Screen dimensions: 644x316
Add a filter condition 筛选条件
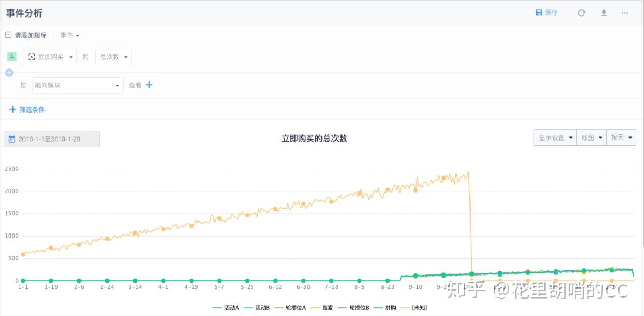[x=27, y=109]
